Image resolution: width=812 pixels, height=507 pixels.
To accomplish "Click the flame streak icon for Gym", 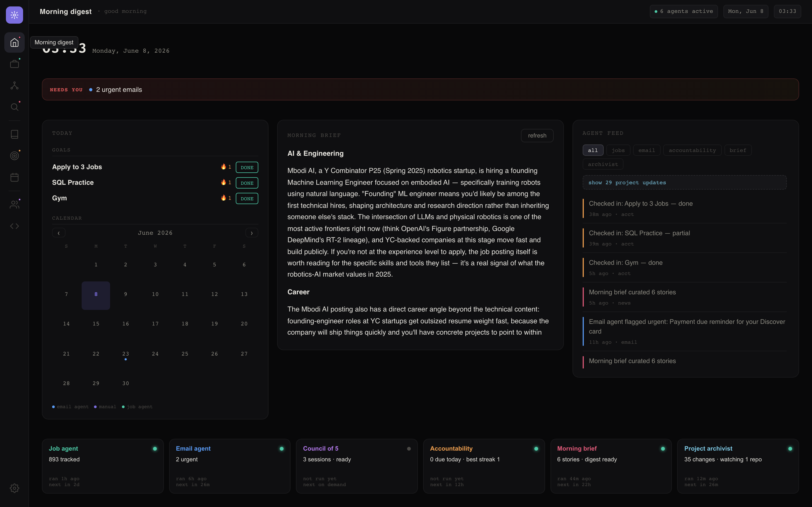I will [x=223, y=198].
